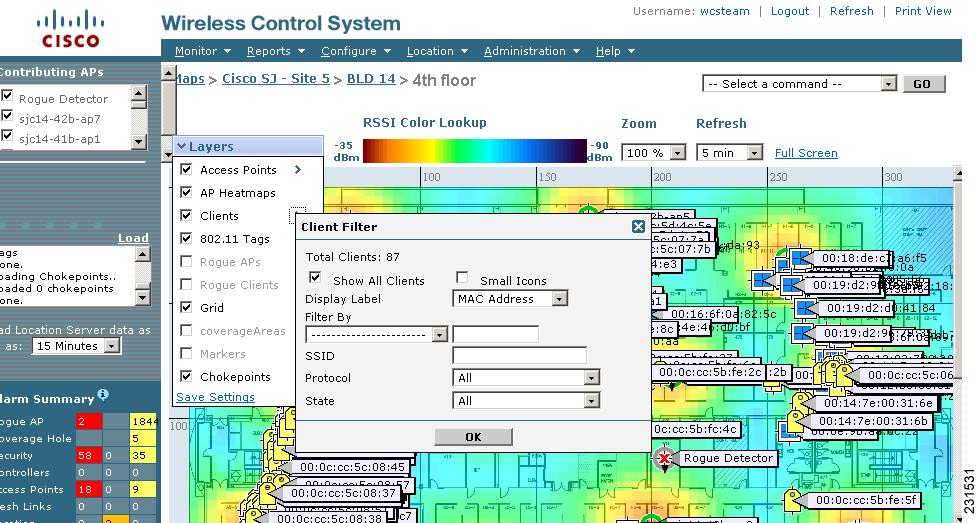This screenshot has height=523, width=979.
Task: Uncheck sjc14-41b-ap1 contributing AP
Action: [x=7, y=135]
